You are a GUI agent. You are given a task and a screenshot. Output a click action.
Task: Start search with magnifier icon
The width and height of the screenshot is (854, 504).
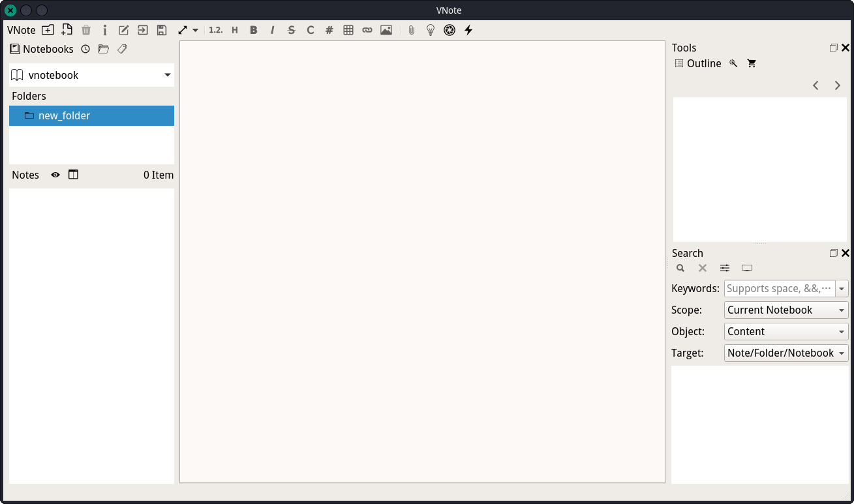click(680, 268)
